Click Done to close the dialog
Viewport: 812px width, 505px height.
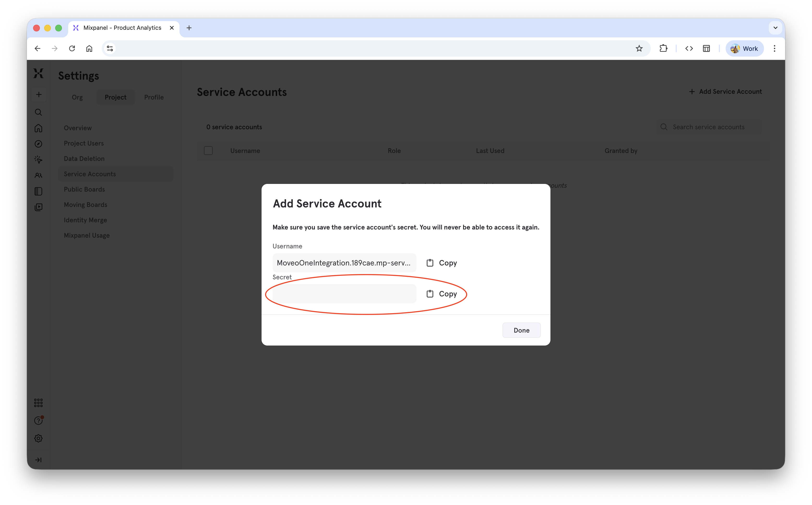(521, 330)
